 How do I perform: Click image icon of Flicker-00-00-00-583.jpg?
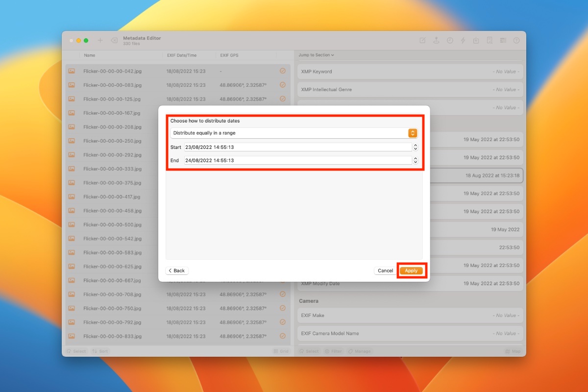pos(72,252)
